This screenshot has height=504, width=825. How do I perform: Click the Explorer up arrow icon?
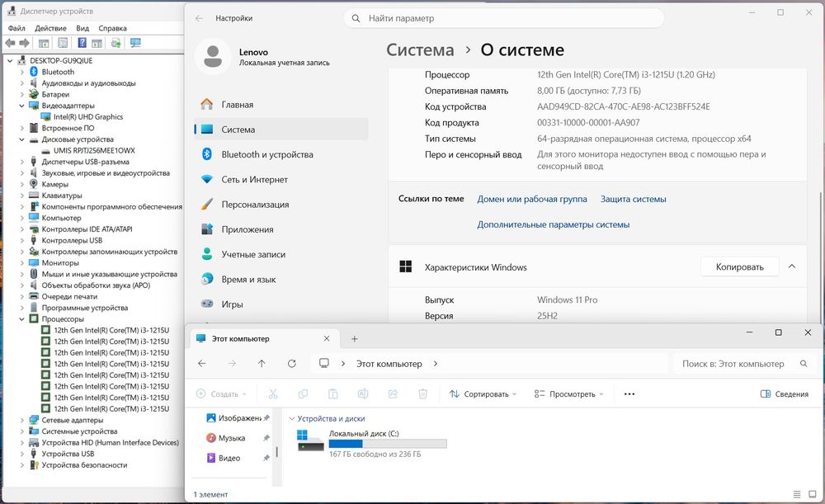click(262, 364)
